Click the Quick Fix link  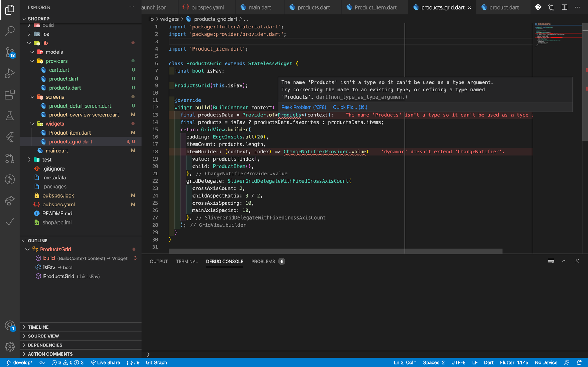pyautogui.click(x=350, y=107)
